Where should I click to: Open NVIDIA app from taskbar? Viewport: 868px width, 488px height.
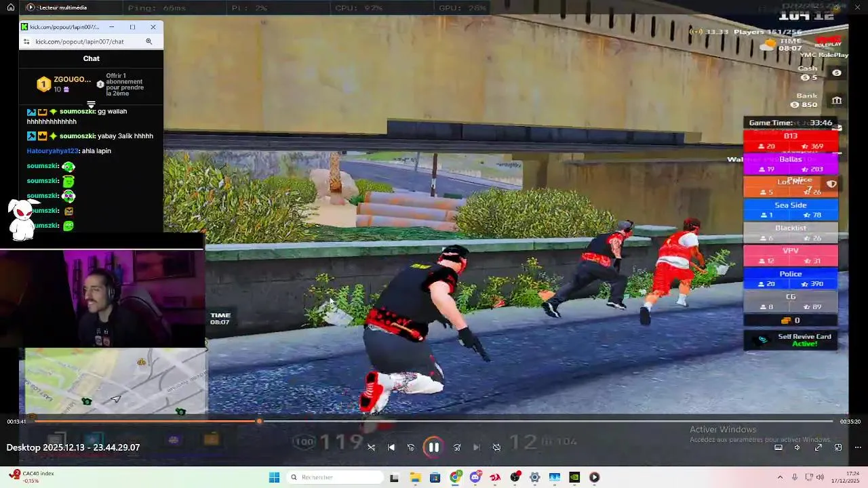tap(574, 477)
